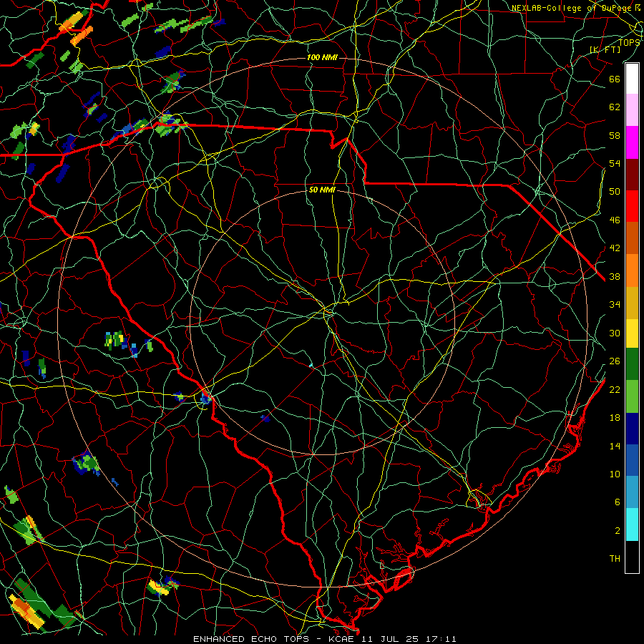Image resolution: width=644 pixels, height=644 pixels.
Task: Click the "46" legend value
Action: 615,220
